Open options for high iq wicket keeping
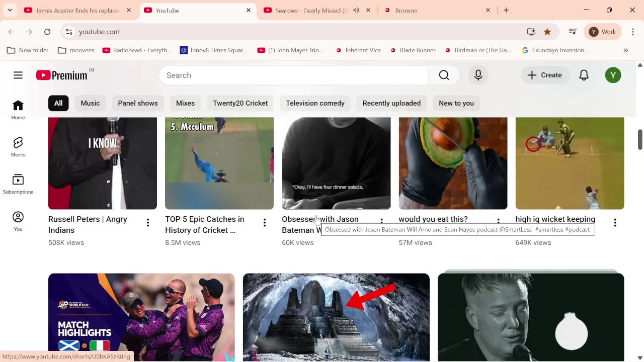The image size is (644, 362). click(x=615, y=223)
